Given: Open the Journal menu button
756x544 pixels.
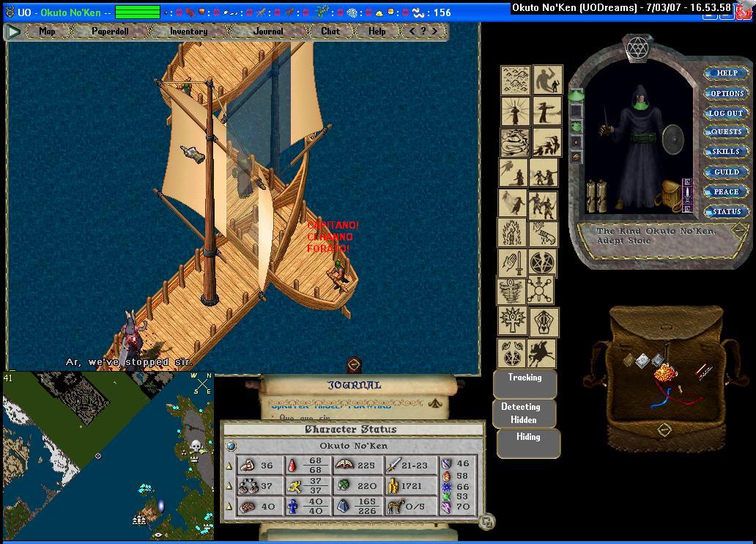Looking at the screenshot, I should (268, 32).
